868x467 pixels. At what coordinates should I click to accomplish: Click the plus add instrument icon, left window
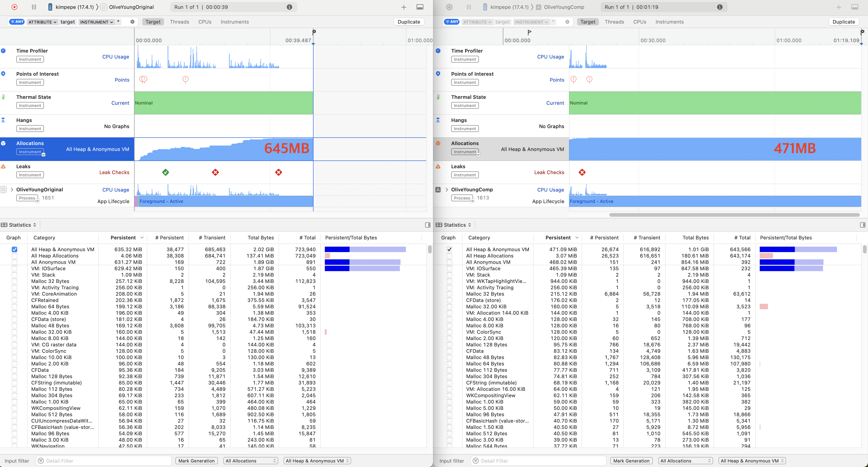404,7
